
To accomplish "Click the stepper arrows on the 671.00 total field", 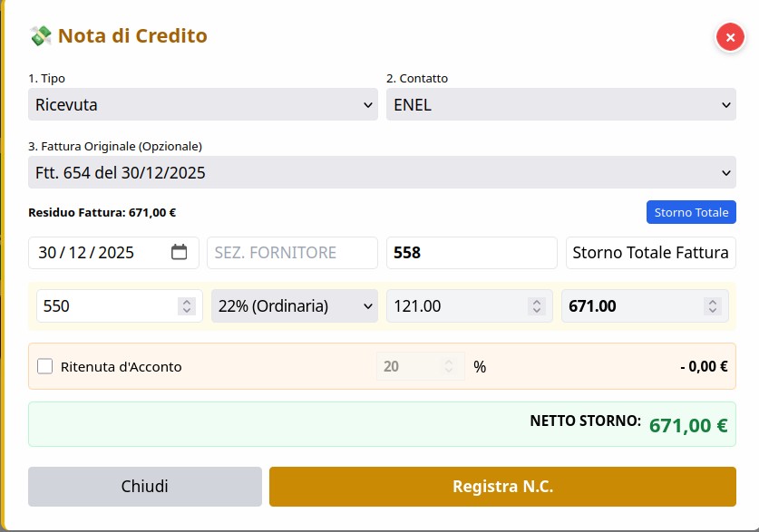I will 713,306.
